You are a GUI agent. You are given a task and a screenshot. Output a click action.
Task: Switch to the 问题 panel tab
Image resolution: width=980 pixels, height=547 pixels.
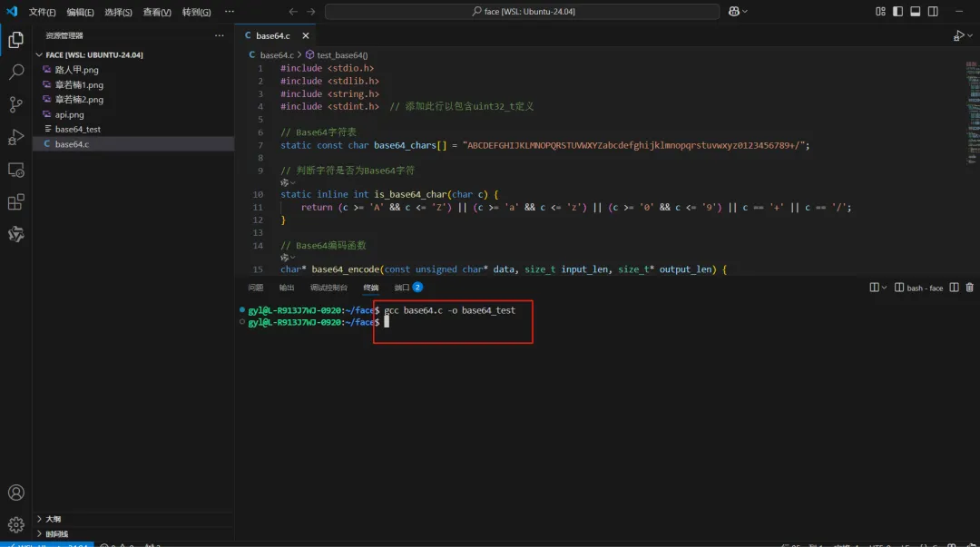pos(256,288)
